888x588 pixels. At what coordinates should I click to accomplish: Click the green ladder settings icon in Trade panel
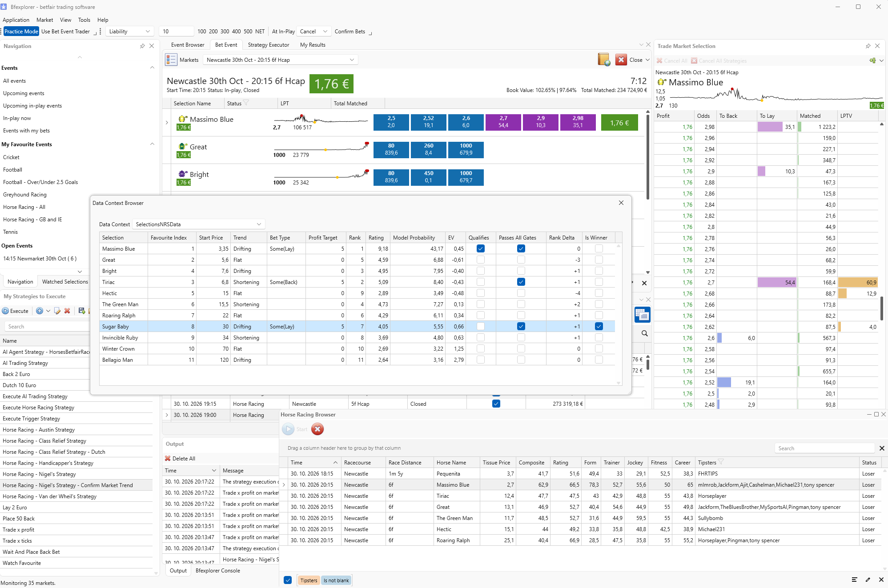(x=873, y=60)
